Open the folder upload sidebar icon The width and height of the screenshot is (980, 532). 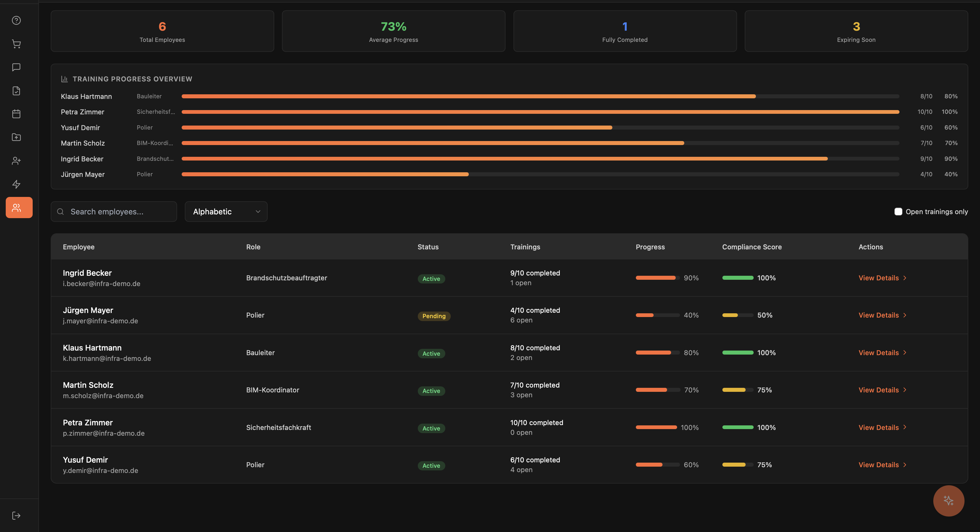[x=16, y=137]
